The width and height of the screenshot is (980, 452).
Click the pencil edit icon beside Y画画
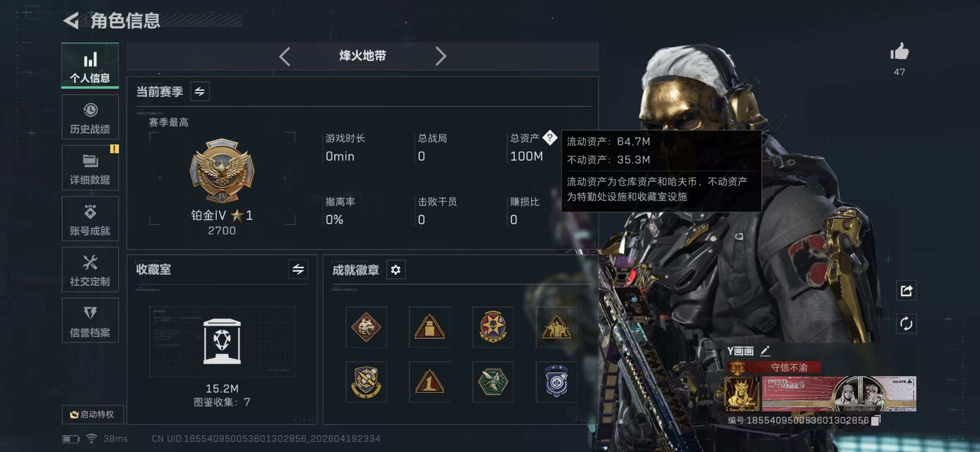765,351
